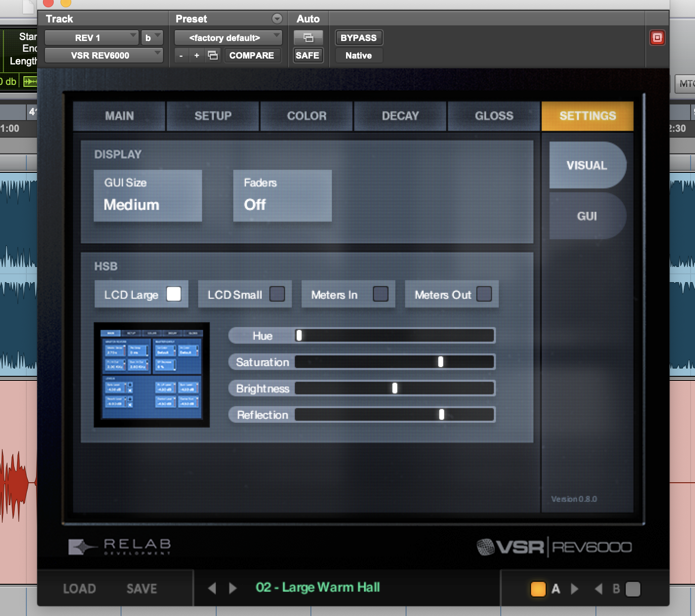Copy B to A arrow

pos(598,589)
